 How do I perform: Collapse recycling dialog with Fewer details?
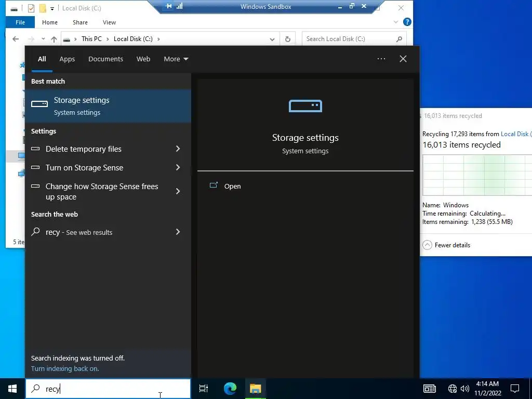446,245
